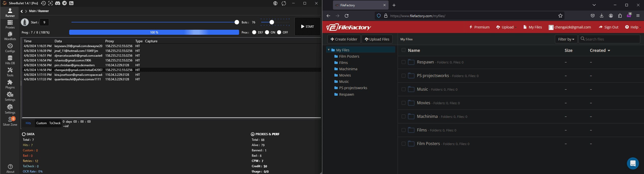The height and width of the screenshot is (174, 644).
Task: Open Silver Zone in the sidebar
Action: tap(10, 121)
